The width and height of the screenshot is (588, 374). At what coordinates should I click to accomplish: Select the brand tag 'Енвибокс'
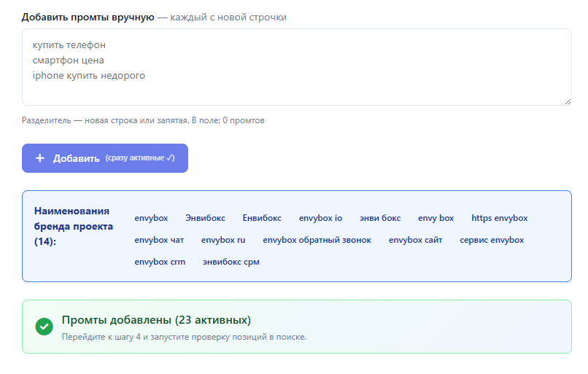[262, 218]
